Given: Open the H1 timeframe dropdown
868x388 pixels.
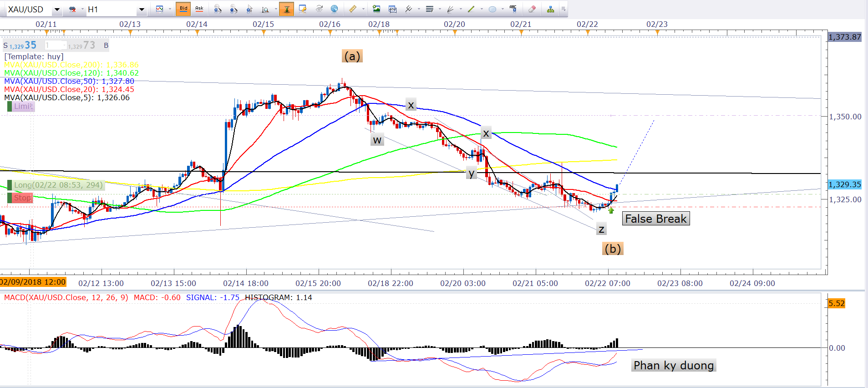Looking at the screenshot, I should (142, 10).
